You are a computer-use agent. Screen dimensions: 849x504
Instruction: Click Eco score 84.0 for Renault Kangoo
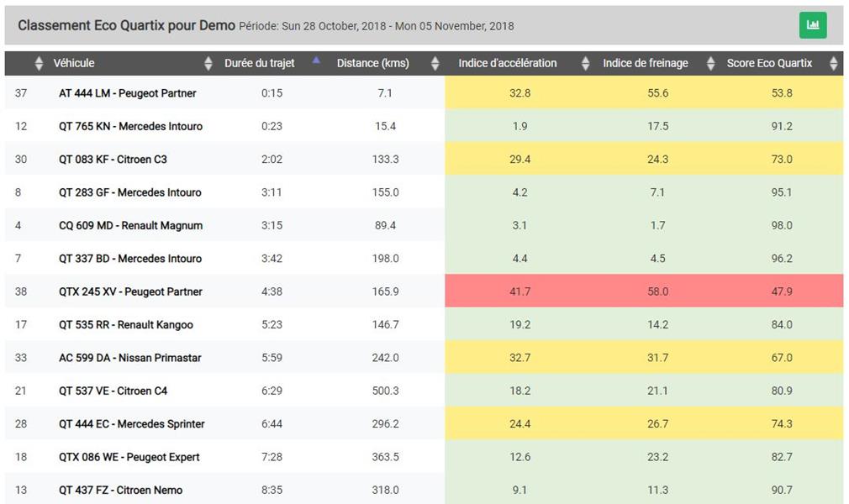pos(782,324)
